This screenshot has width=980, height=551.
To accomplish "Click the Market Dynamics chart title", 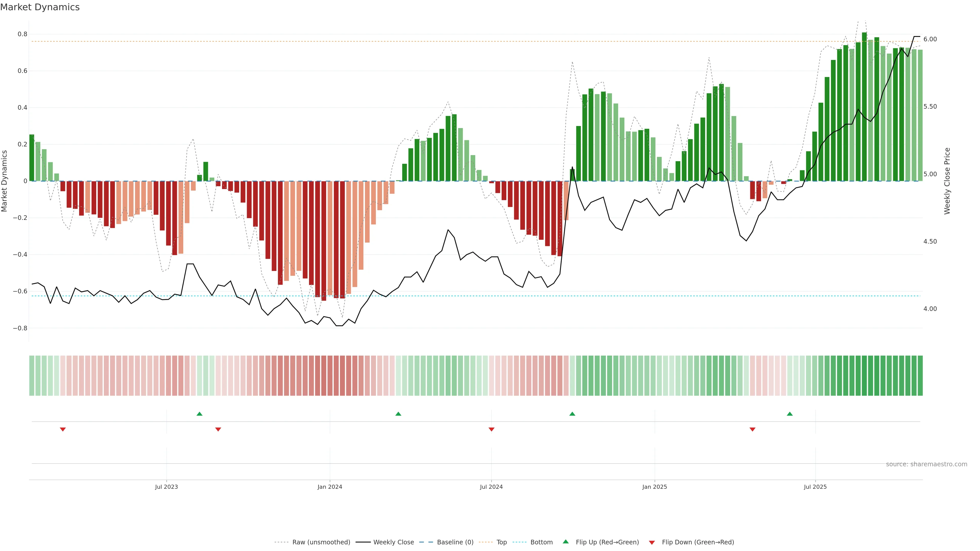I will (40, 7).
